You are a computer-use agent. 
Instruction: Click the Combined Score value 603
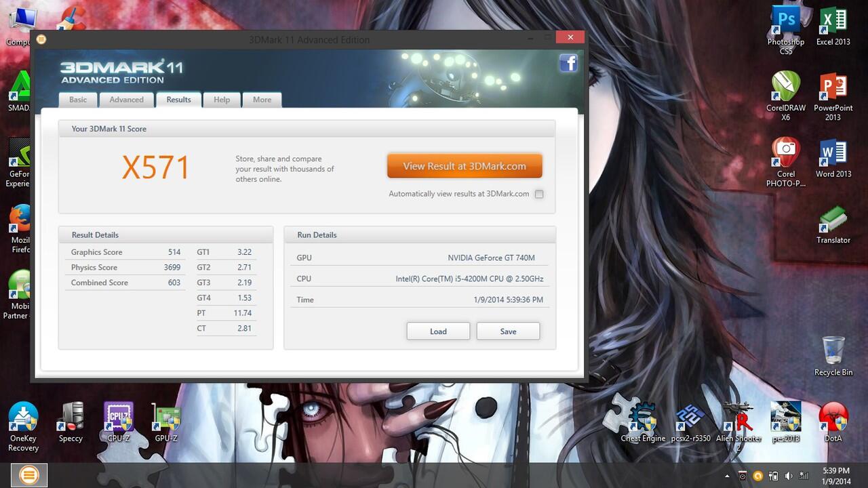pos(174,283)
